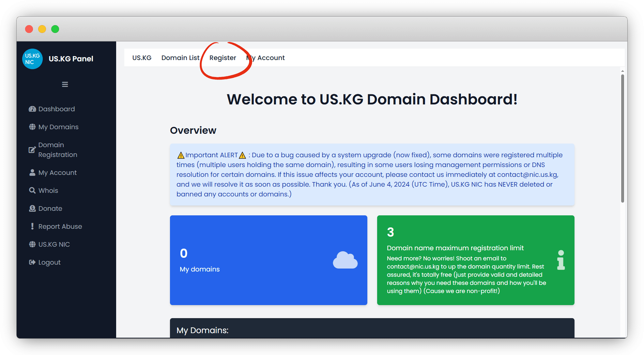This screenshot has width=644, height=355.
Task: Click the Report Abuse exclamation icon
Action: coord(32,226)
